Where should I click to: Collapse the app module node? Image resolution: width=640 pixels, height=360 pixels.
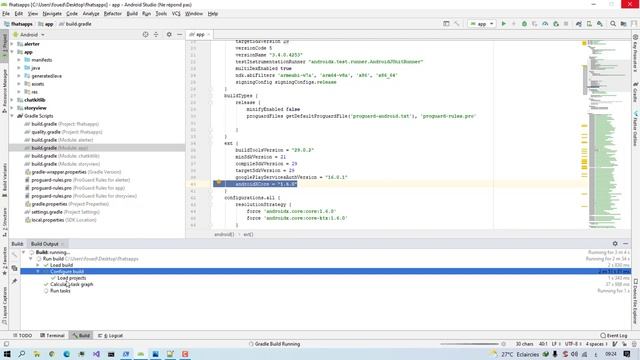12,52
